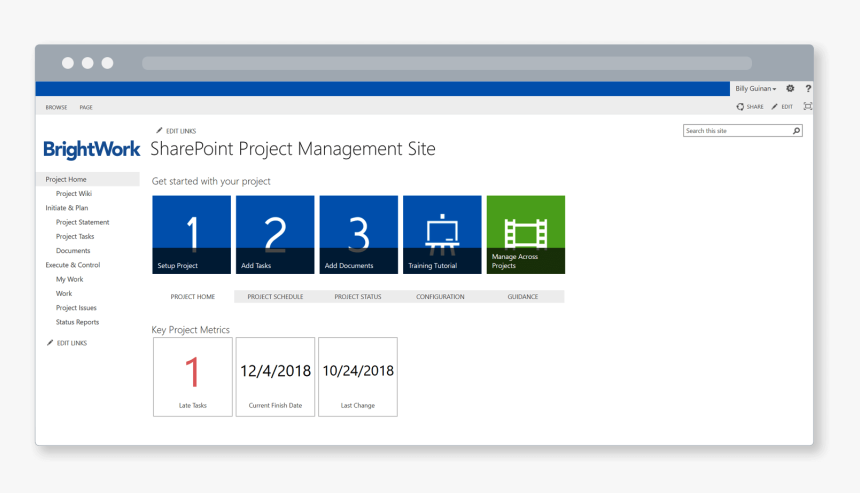Viewport: 860px width, 493px height.
Task: Click the browser address bar
Action: [446, 63]
